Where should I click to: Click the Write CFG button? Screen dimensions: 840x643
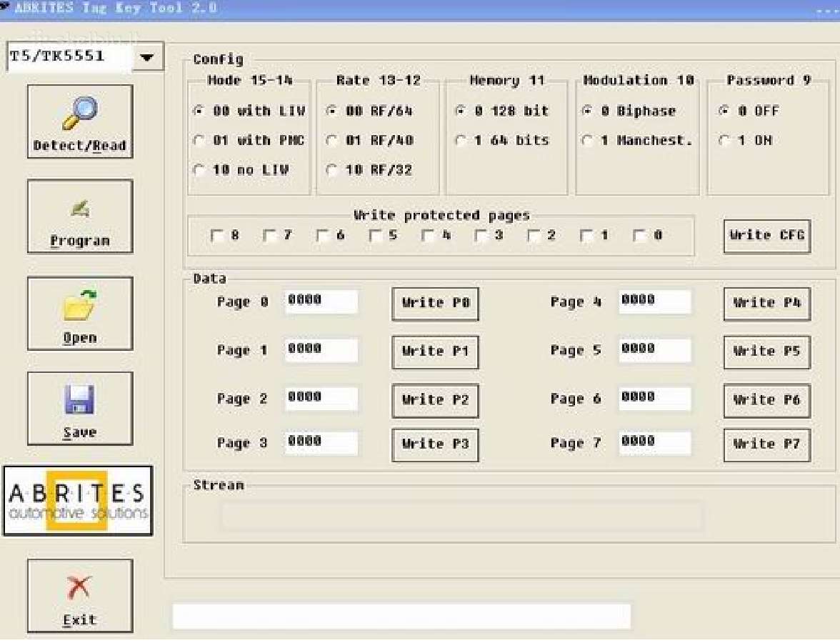point(766,236)
